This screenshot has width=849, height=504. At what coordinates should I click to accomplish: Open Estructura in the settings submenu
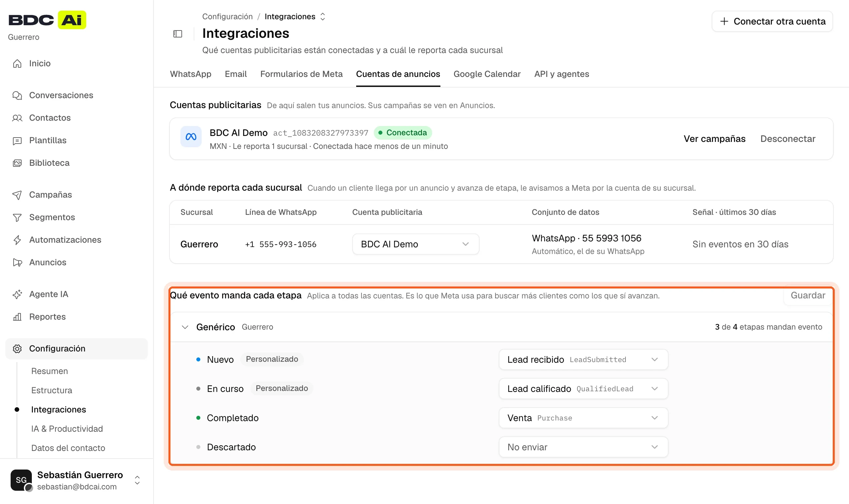coord(52,391)
